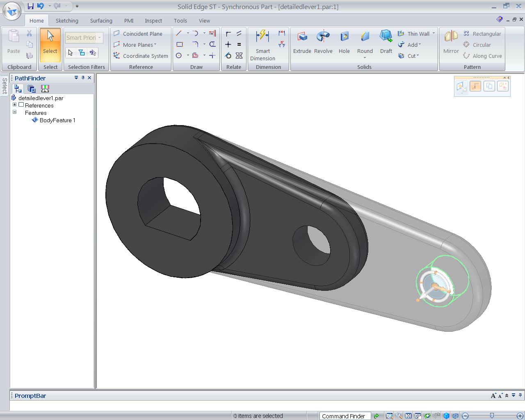Click the Fit view icon in status bar
This screenshot has width=525, height=420.
[x=409, y=416]
